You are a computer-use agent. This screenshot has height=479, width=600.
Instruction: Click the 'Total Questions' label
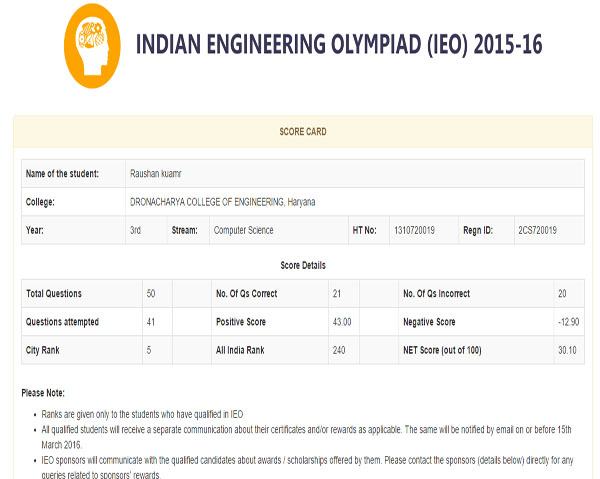click(54, 294)
